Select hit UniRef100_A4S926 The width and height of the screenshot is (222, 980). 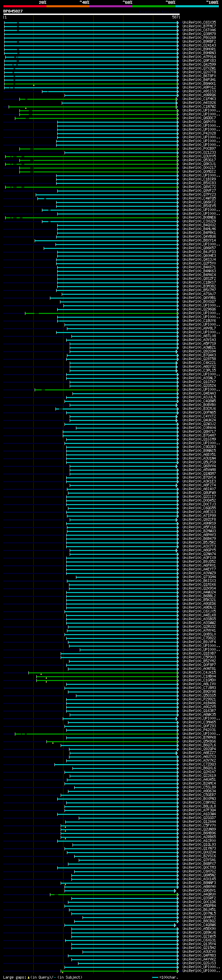[199, 103]
